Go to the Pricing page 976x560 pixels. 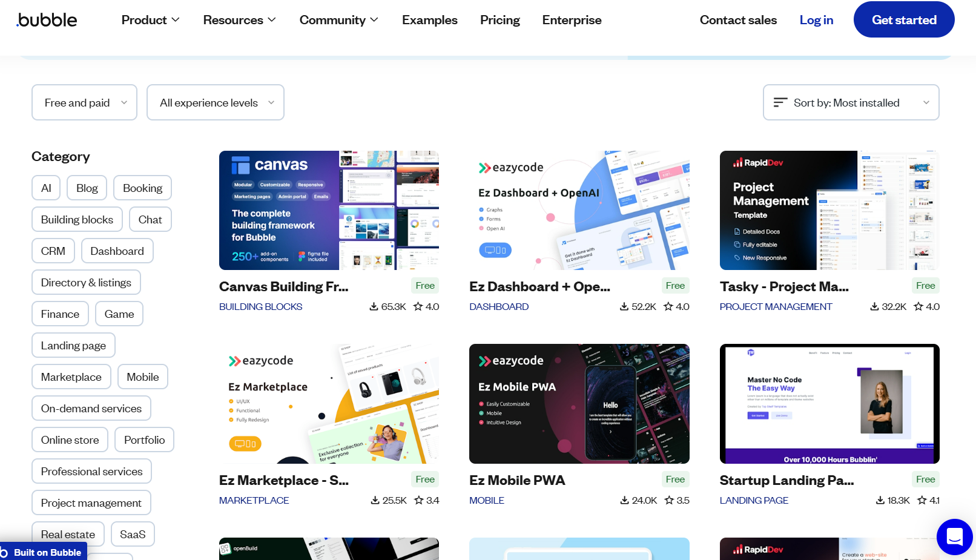pos(500,20)
